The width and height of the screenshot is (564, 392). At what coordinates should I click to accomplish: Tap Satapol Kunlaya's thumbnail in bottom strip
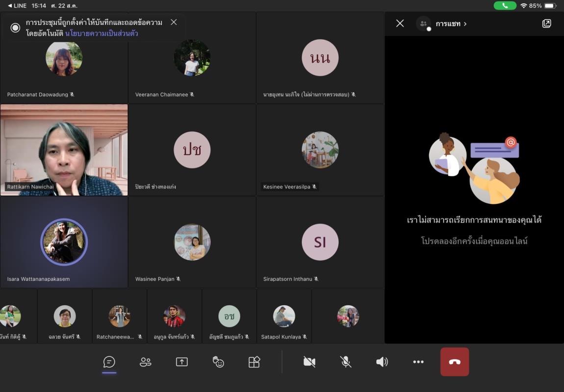(284, 317)
